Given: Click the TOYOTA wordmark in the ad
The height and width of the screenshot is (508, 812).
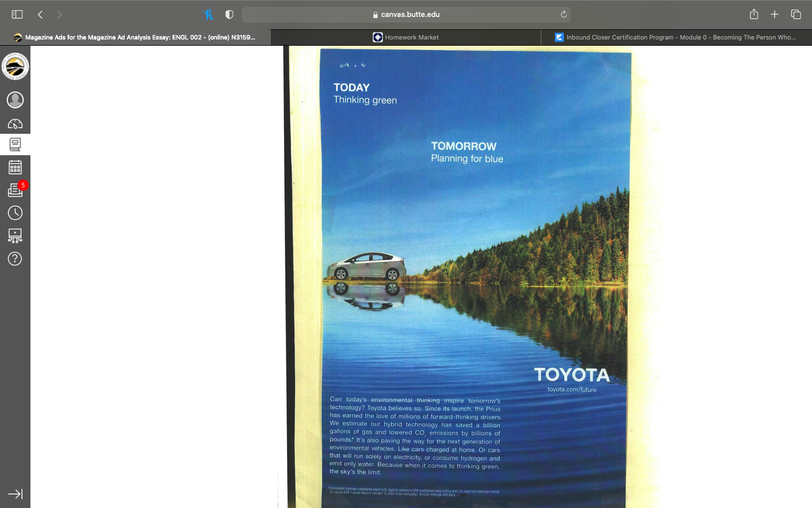Looking at the screenshot, I should pyautogui.click(x=572, y=375).
